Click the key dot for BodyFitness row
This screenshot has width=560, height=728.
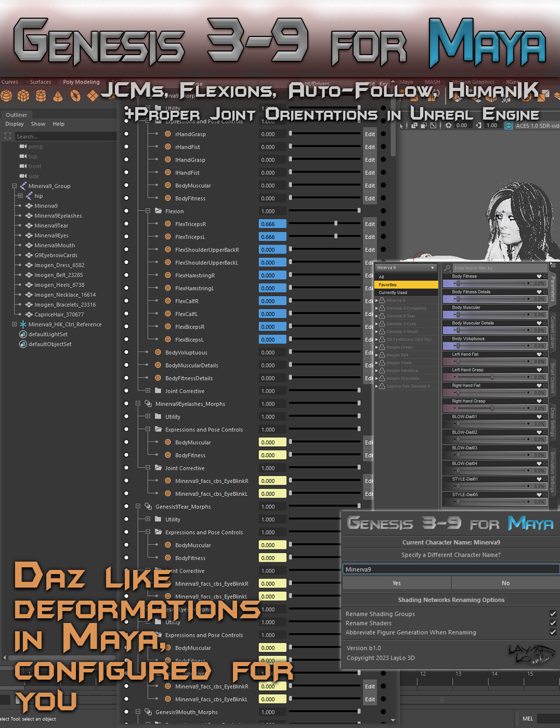[384, 198]
